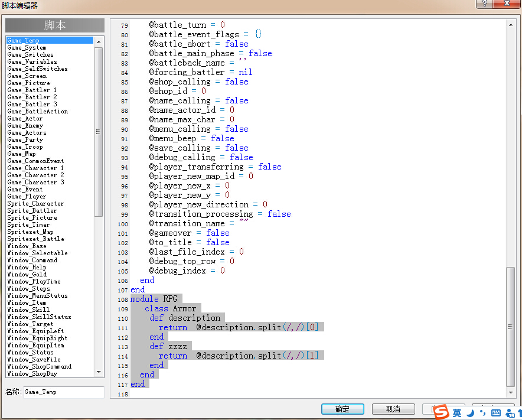Click the script list scroll-down arrow

click(x=99, y=372)
